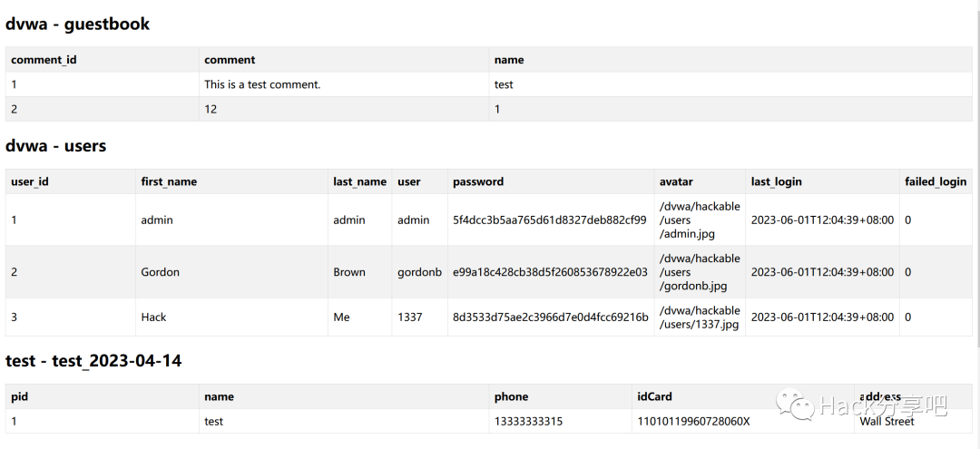This screenshot has height=449, width=980.
Task: Click the first_name column header
Action: [169, 181]
